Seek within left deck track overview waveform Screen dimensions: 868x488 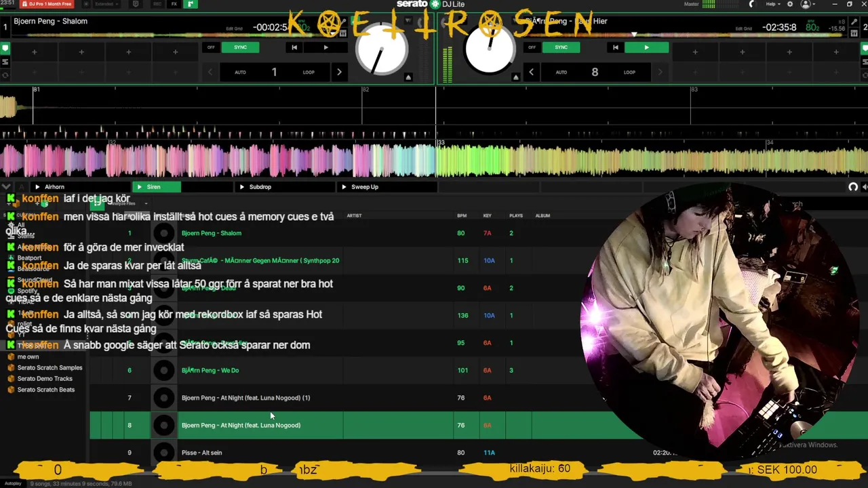[173, 35]
